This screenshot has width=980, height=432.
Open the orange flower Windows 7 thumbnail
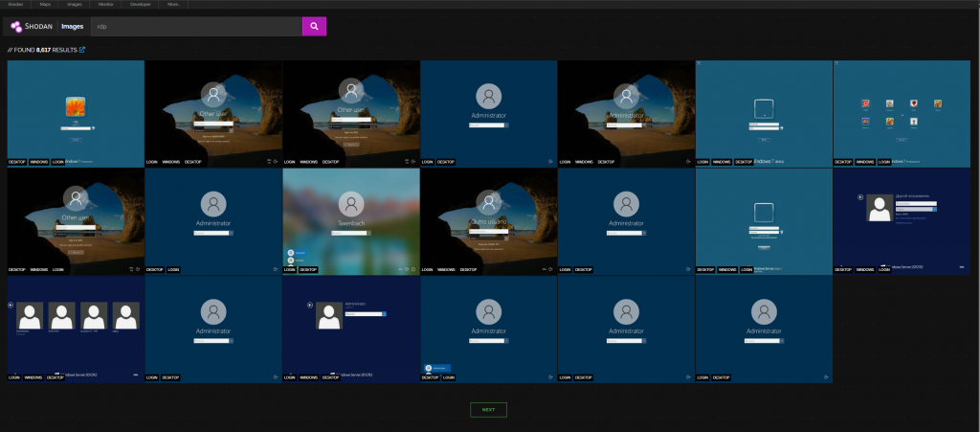[x=76, y=108]
